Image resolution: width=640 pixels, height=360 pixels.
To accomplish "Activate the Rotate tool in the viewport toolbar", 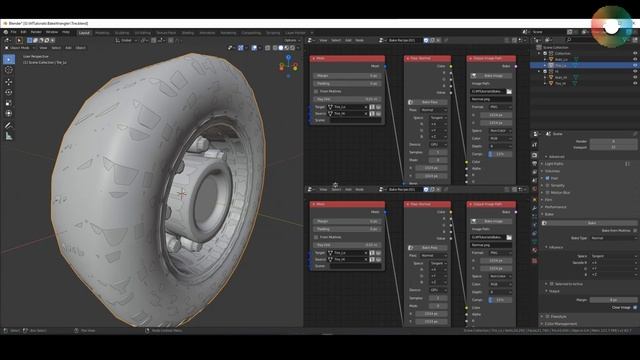I will 9,92.
